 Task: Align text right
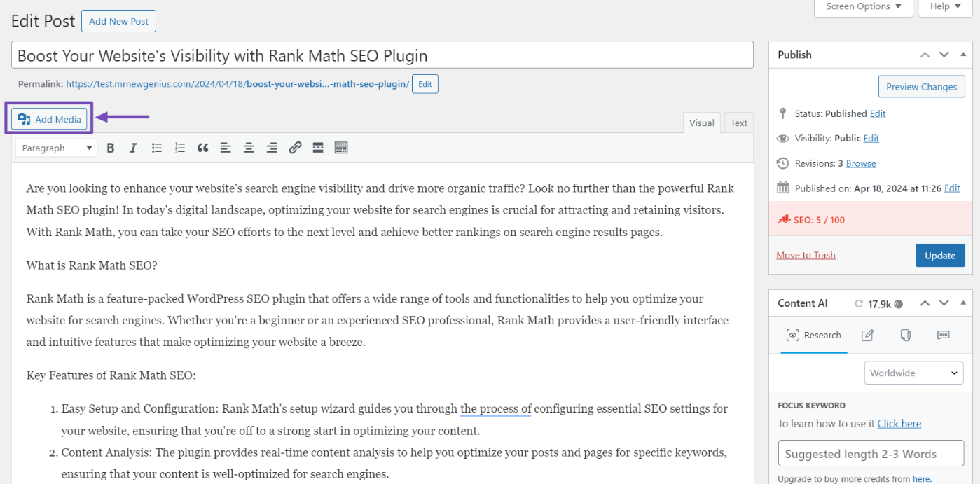(x=272, y=148)
